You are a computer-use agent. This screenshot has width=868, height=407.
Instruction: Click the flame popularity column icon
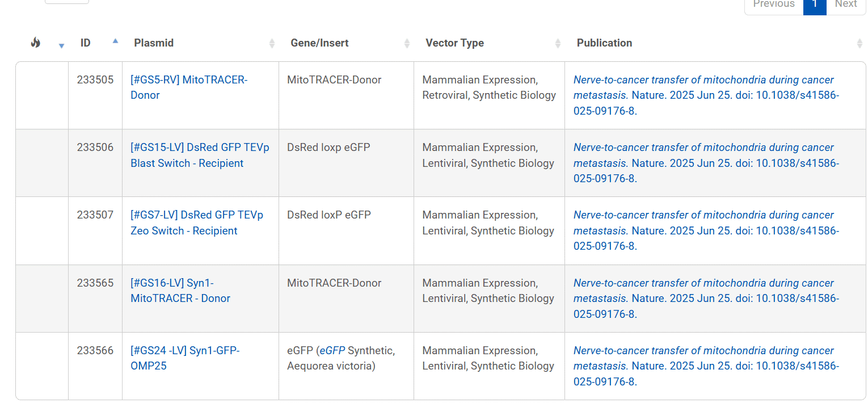(x=36, y=43)
